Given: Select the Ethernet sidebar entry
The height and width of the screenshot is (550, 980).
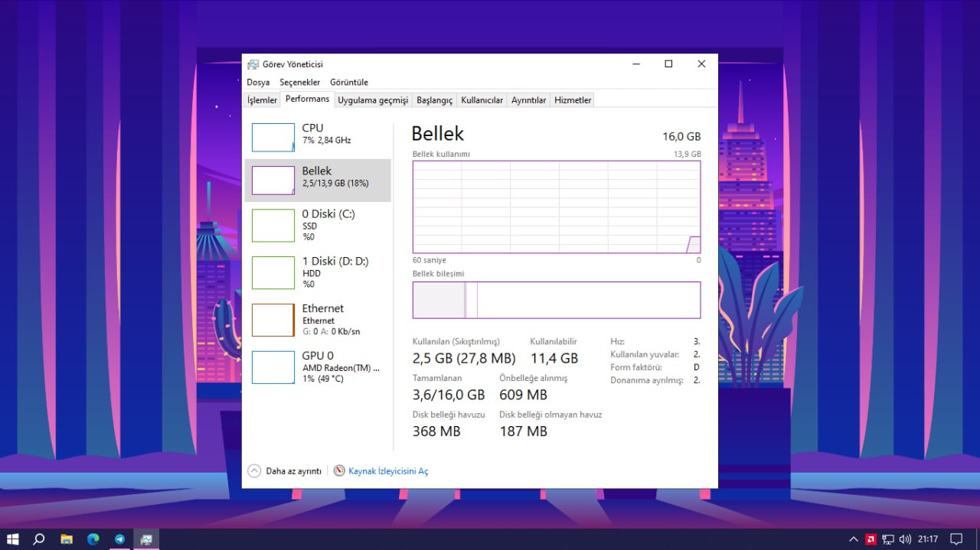Looking at the screenshot, I should click(x=318, y=320).
